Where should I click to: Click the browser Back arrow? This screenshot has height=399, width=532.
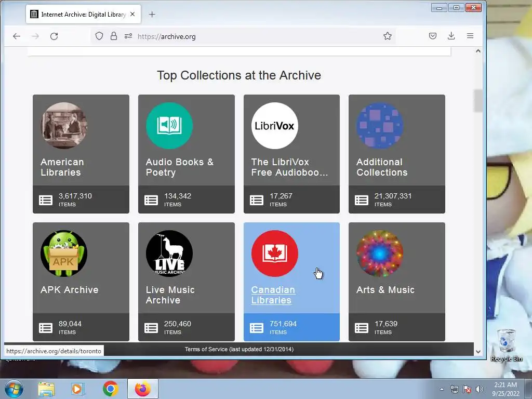click(x=16, y=36)
